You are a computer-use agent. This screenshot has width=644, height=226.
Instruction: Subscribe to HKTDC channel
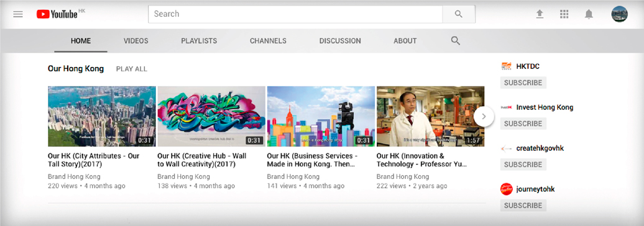pos(523,83)
